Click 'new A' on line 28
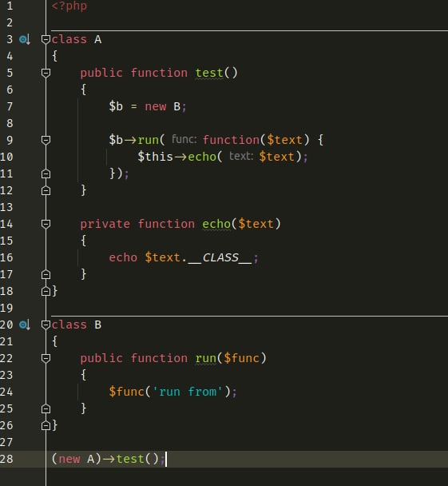 tap(77, 459)
